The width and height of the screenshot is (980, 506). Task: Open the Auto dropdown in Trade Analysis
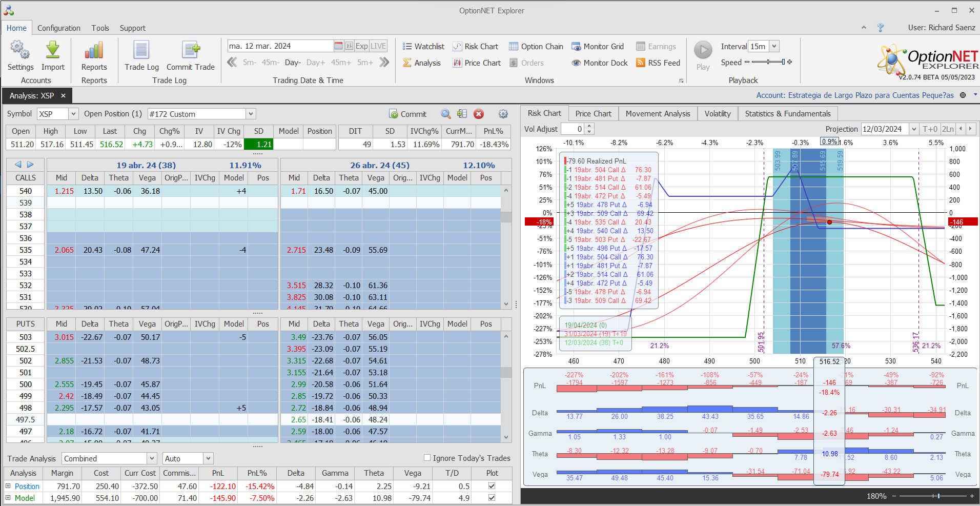click(x=208, y=458)
